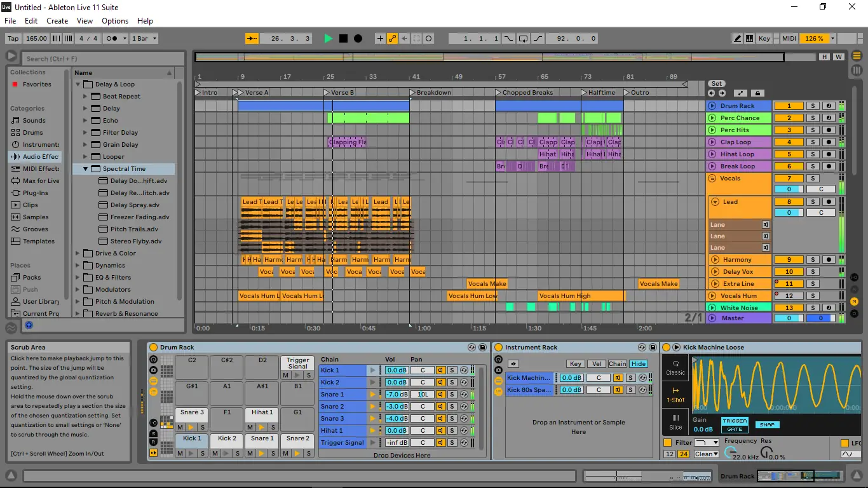Preview the Snare 3 pad
This screenshot has height=488, width=868.
tap(191, 428)
